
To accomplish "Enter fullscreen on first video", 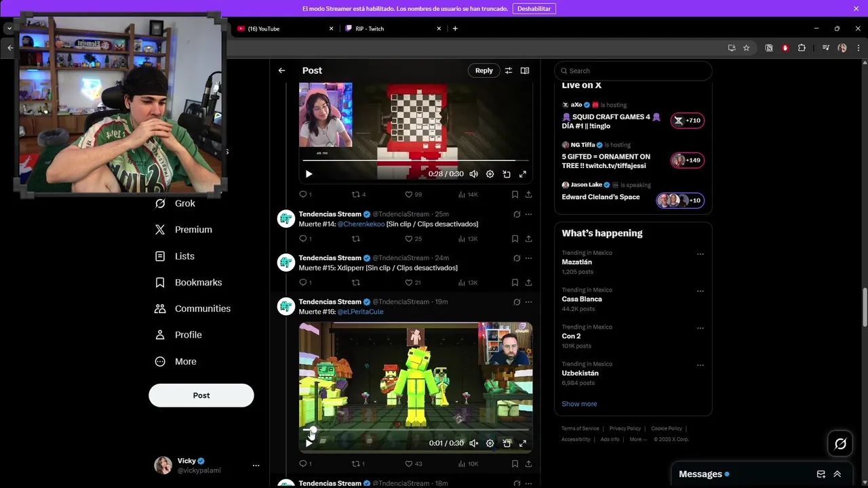I will 523,174.
